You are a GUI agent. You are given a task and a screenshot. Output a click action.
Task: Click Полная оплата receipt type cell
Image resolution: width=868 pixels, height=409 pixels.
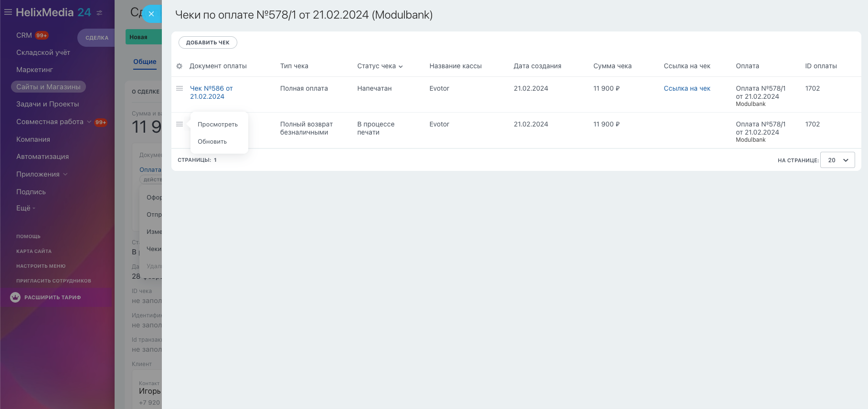coord(304,88)
